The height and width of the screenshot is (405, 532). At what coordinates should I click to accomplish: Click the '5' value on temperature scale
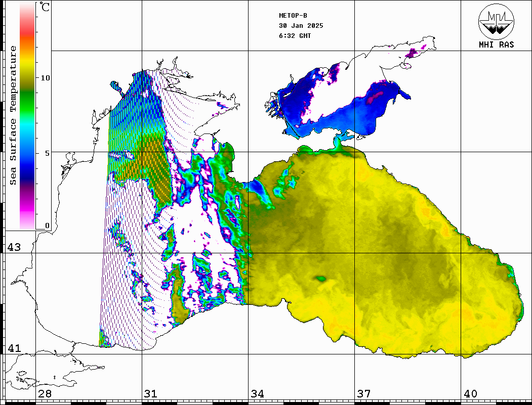(48, 153)
